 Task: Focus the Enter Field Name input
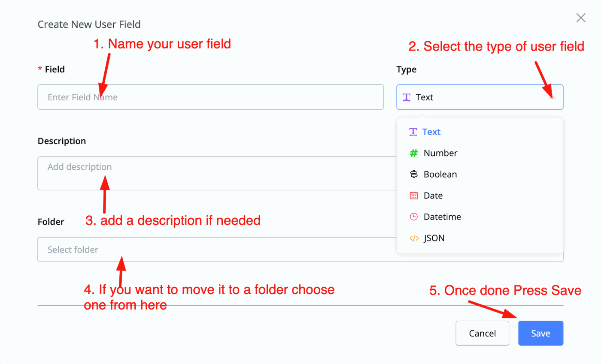pos(210,97)
